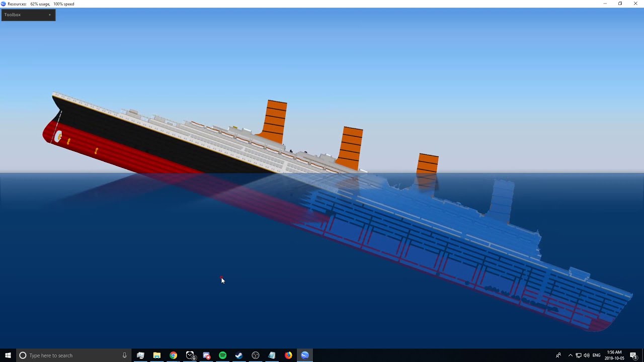Screen dimensions: 644x362
Task: Click the Toolbox panel title
Action: [13, 15]
